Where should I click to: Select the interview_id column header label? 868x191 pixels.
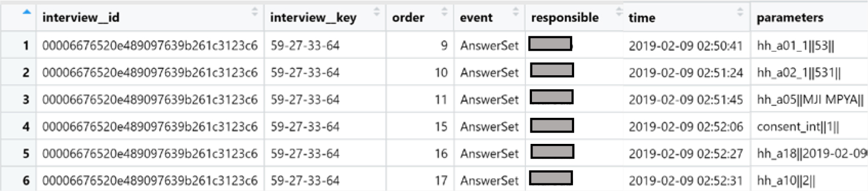point(81,18)
